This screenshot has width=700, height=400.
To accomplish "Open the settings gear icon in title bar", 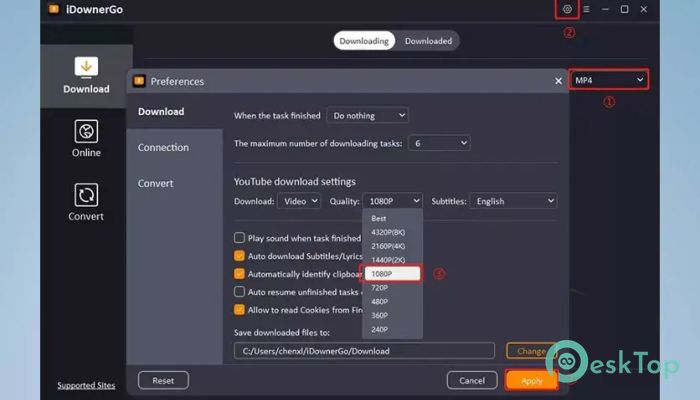I will click(567, 9).
